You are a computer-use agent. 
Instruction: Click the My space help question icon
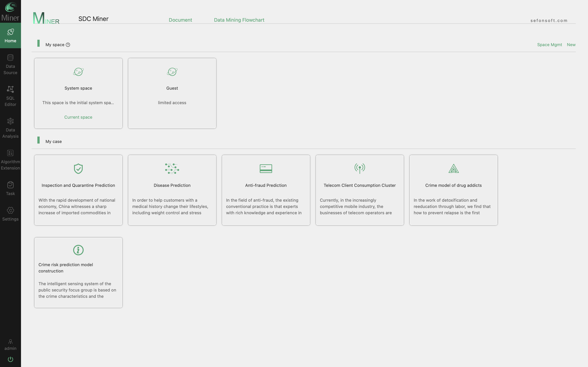pos(68,45)
